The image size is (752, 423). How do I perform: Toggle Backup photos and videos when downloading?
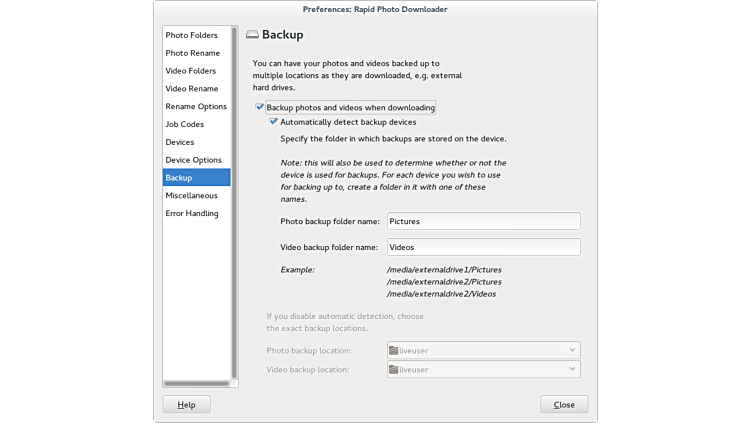(x=260, y=107)
